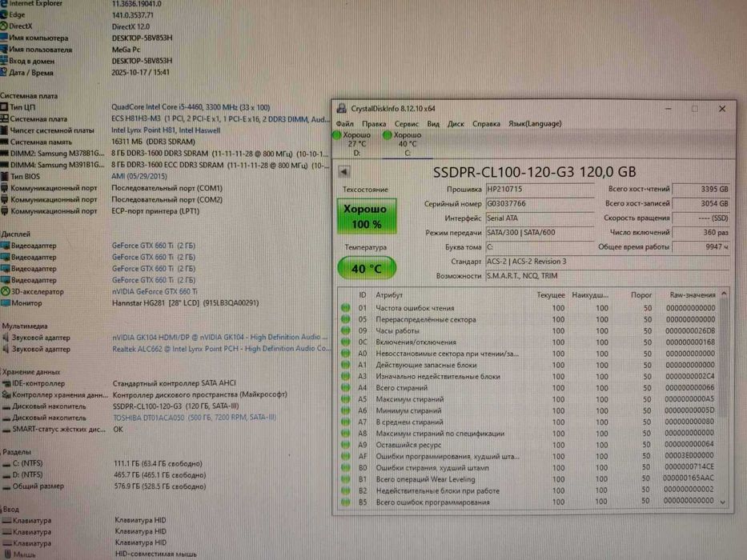Click the previous disk arrow button

point(344,171)
